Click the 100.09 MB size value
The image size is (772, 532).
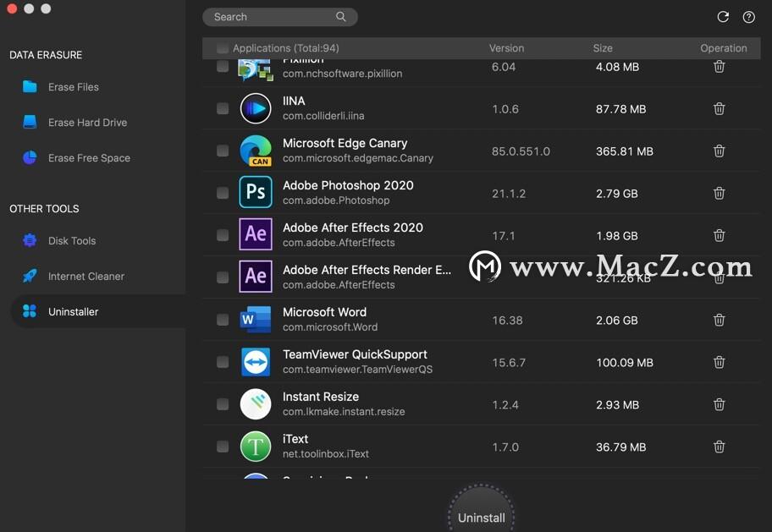(x=625, y=363)
